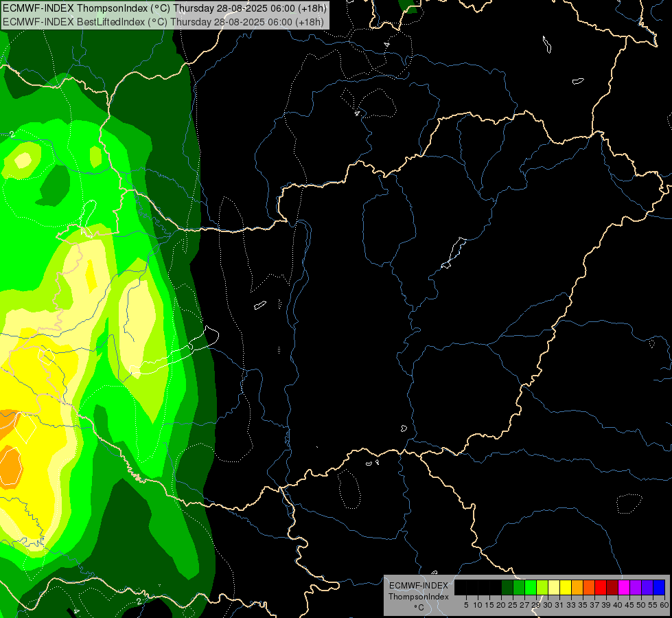Click the legend tick value 37
Screen dimensions: 672x618
(x=594, y=605)
